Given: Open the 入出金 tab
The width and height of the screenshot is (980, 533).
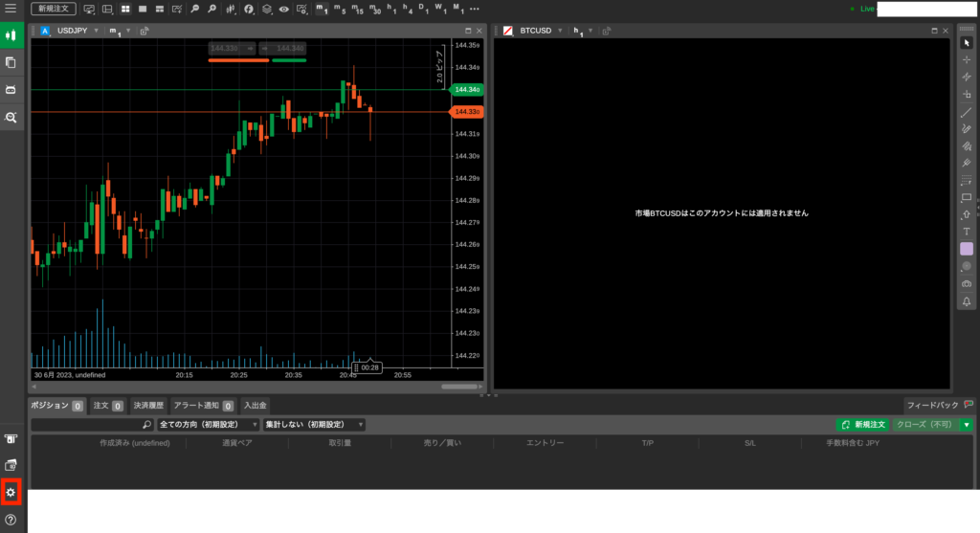Looking at the screenshot, I should point(255,406).
